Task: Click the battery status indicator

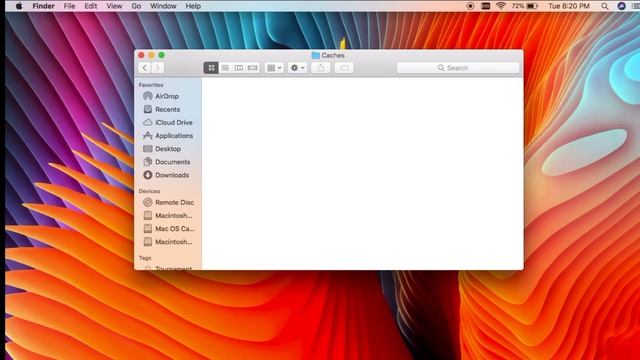Action: click(x=525, y=6)
